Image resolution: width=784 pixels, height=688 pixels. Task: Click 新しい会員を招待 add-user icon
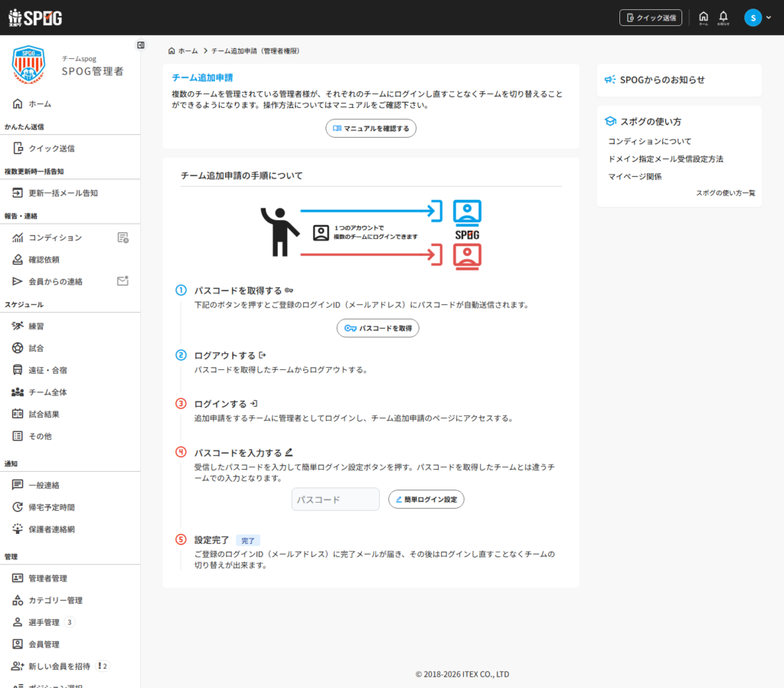[x=18, y=666]
